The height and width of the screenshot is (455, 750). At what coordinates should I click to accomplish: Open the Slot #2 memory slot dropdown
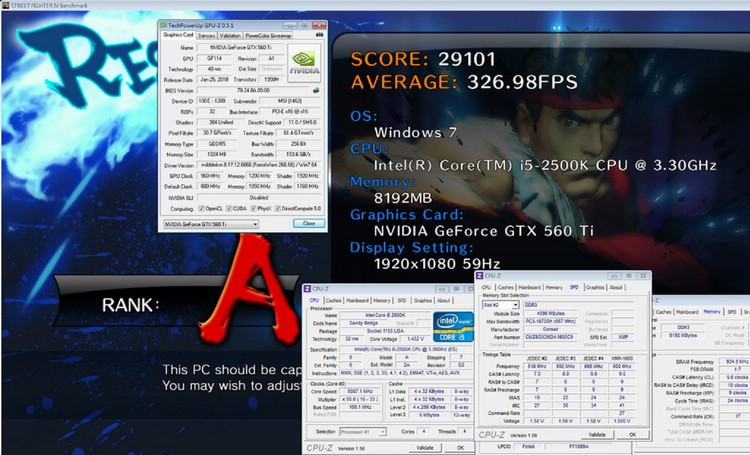pos(500,305)
